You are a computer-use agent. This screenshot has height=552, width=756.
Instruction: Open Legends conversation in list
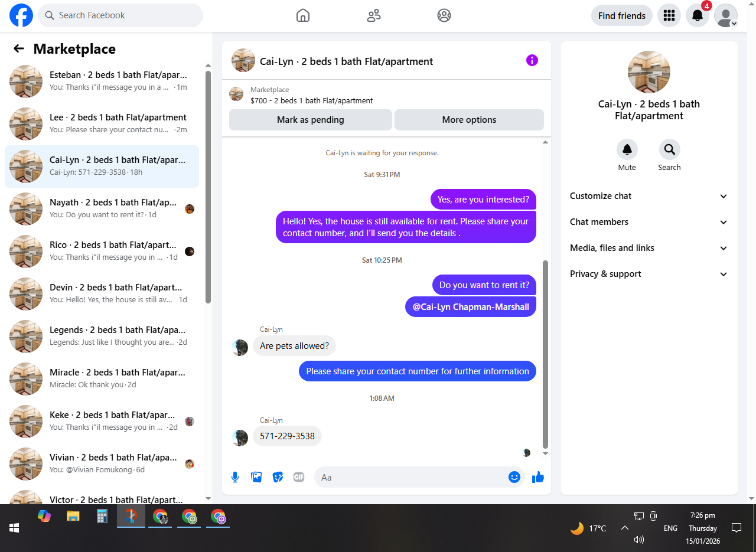[102, 337]
